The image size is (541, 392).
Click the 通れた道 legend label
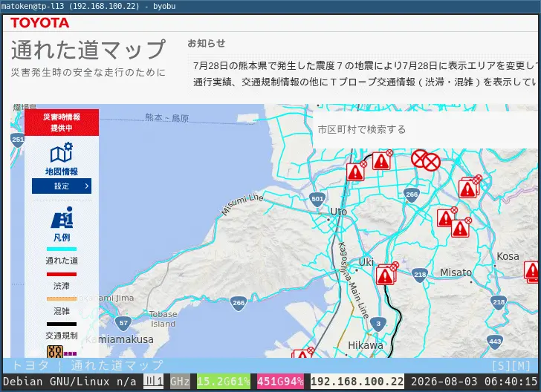[62, 261]
